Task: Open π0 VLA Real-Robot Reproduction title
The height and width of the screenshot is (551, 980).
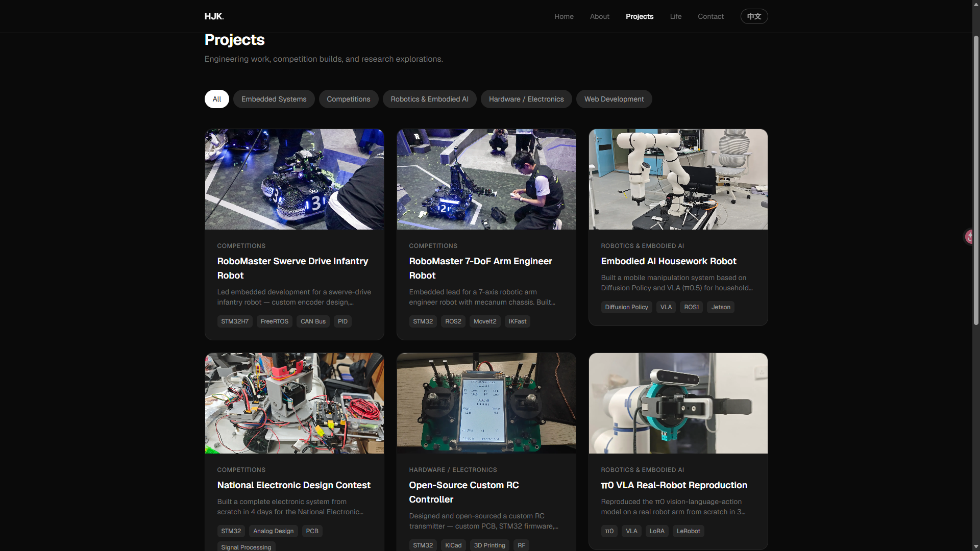Action: [674, 485]
